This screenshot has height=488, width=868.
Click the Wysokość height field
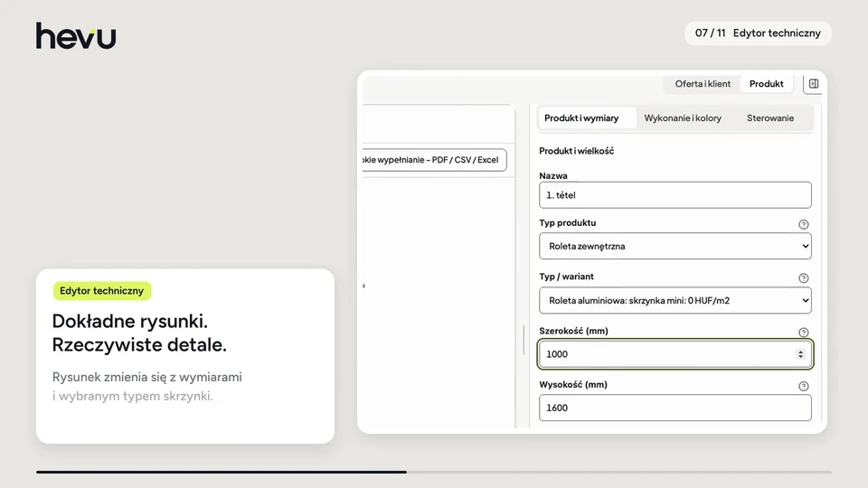(675, 408)
